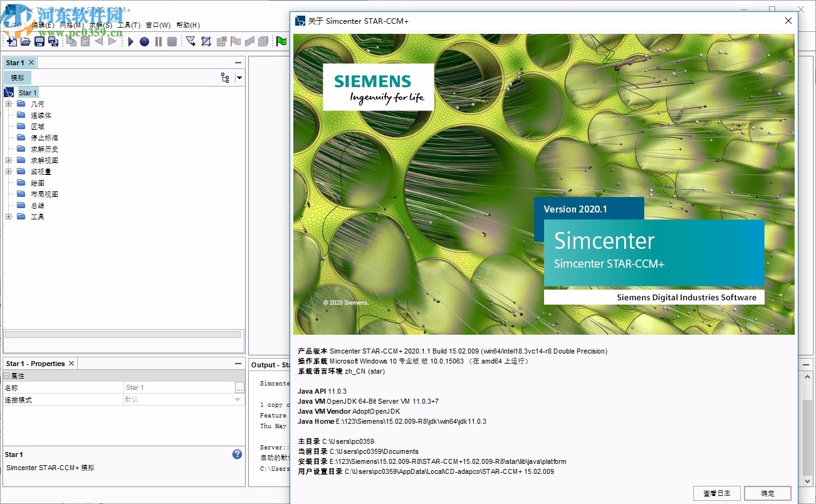Minimize the Star 1 tree panel

tap(238, 63)
